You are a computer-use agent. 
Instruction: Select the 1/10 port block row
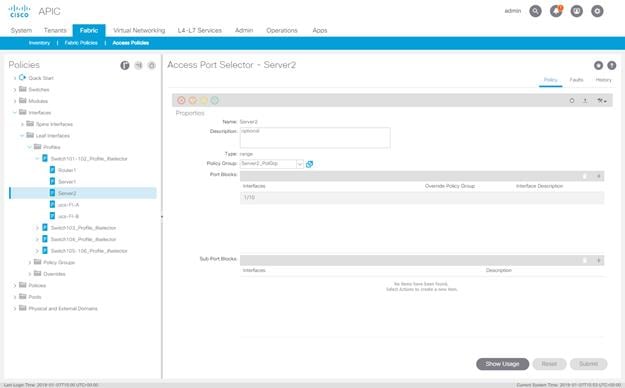[x=422, y=197]
